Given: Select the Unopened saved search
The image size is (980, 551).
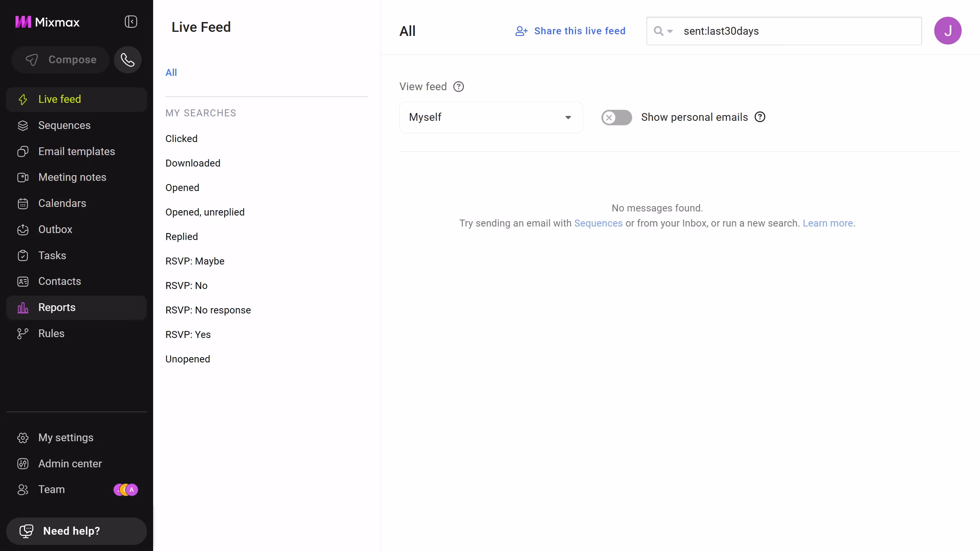Looking at the screenshot, I should pyautogui.click(x=187, y=359).
